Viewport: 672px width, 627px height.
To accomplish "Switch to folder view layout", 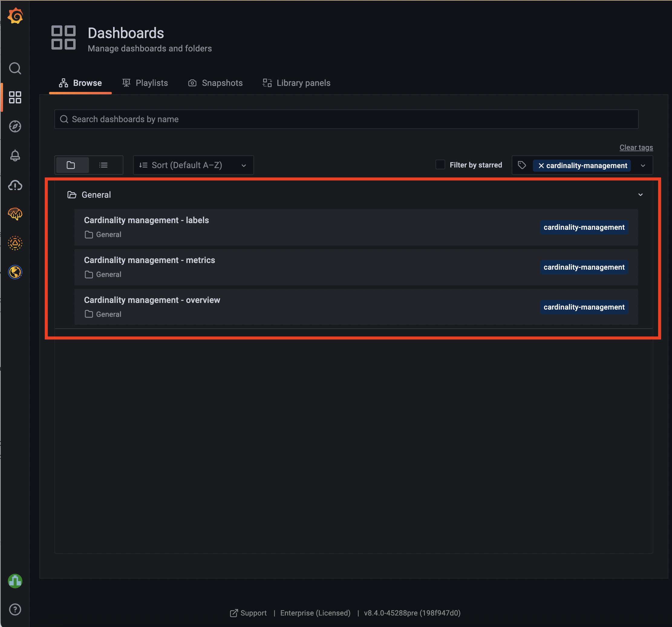I will [x=72, y=165].
